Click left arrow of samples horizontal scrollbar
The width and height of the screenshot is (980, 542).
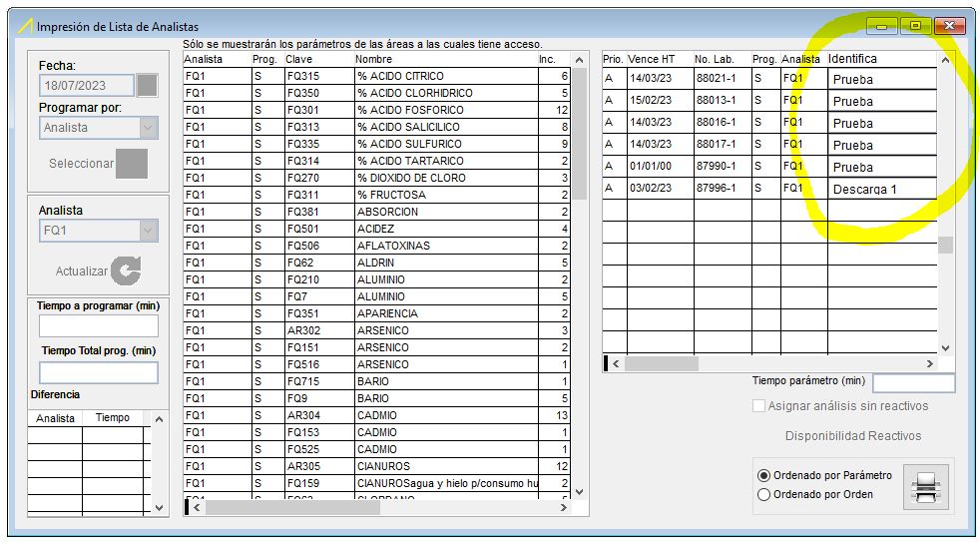click(617, 363)
